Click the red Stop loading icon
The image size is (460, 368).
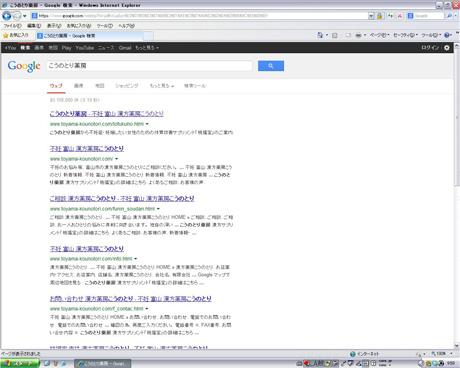[400, 16]
